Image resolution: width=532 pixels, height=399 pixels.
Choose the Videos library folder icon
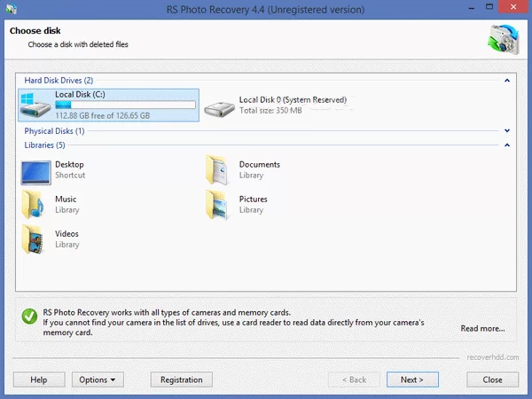(x=33, y=239)
